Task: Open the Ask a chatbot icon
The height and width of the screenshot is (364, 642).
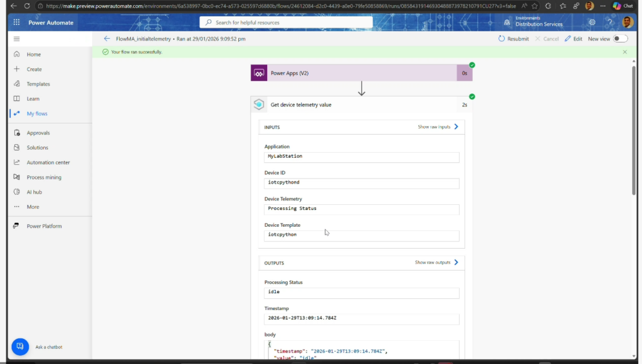Action: coord(20,346)
